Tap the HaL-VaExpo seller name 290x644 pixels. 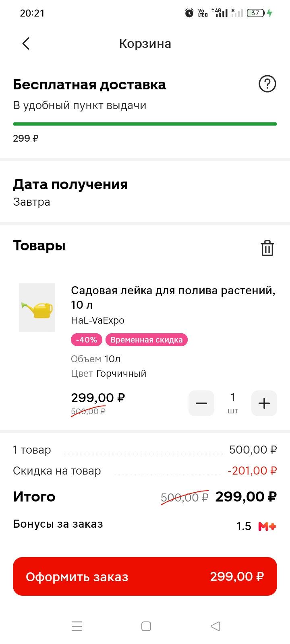pos(97,320)
